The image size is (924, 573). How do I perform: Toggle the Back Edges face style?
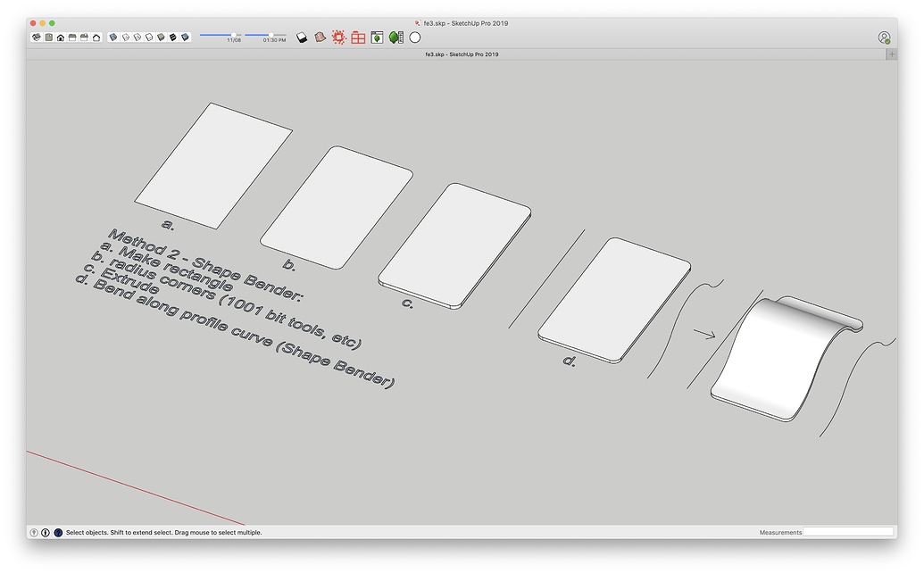[x=125, y=37]
